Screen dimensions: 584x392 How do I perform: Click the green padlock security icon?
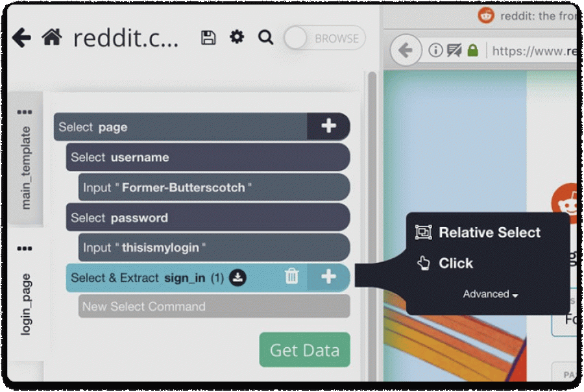(x=472, y=50)
